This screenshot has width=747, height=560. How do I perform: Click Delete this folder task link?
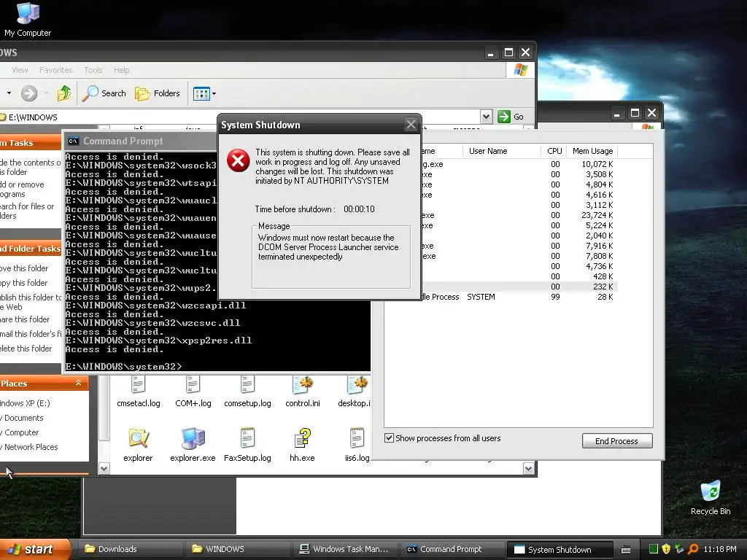pyautogui.click(x=26, y=349)
